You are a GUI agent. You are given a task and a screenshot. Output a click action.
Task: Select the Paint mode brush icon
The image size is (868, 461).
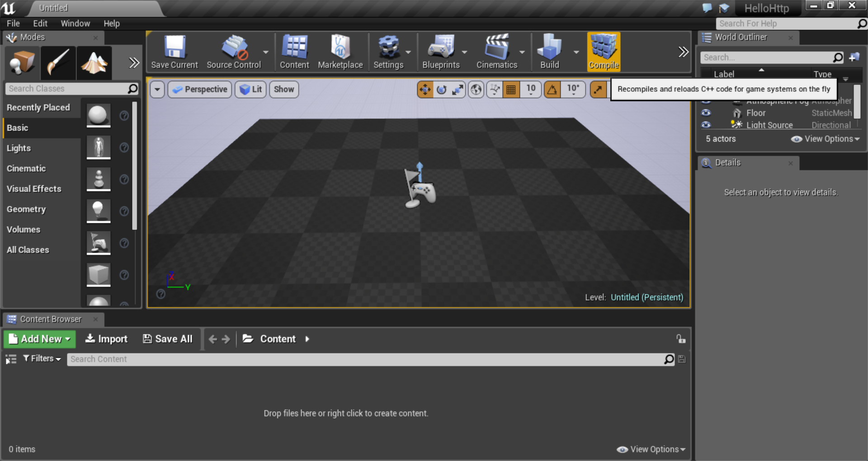click(x=58, y=62)
